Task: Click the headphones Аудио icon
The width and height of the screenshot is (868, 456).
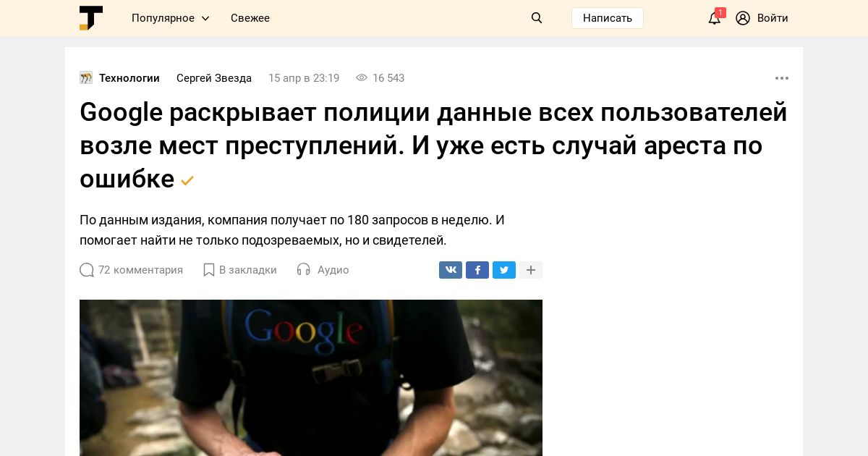Action: pos(304,270)
